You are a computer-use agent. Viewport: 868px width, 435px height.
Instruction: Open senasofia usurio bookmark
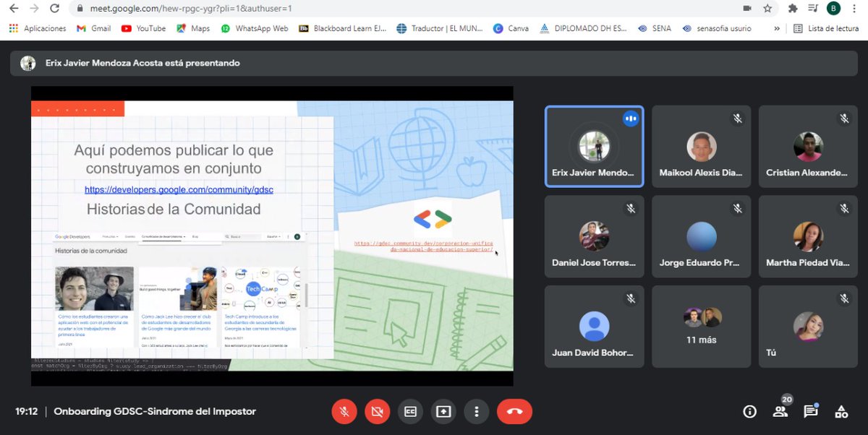[x=717, y=28]
